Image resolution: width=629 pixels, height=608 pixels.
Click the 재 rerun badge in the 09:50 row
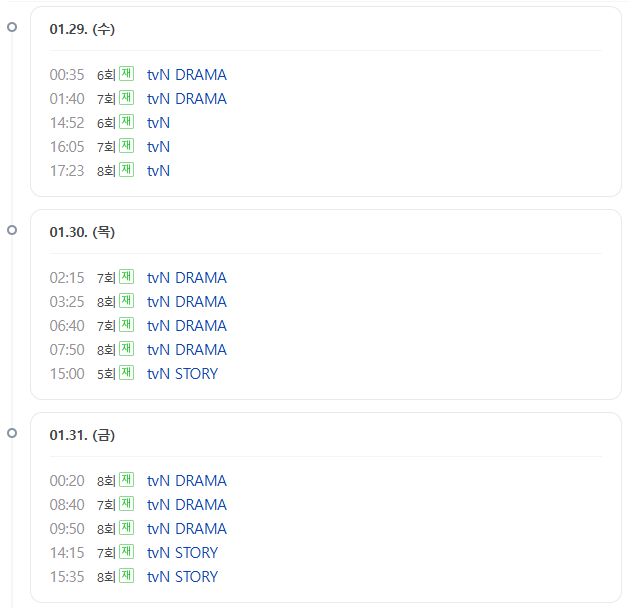coord(126,528)
